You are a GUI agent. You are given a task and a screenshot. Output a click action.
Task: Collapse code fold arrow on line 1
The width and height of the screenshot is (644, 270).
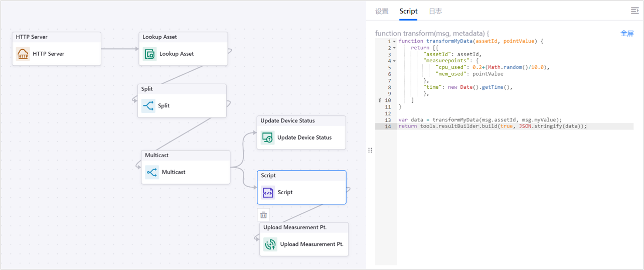394,42
